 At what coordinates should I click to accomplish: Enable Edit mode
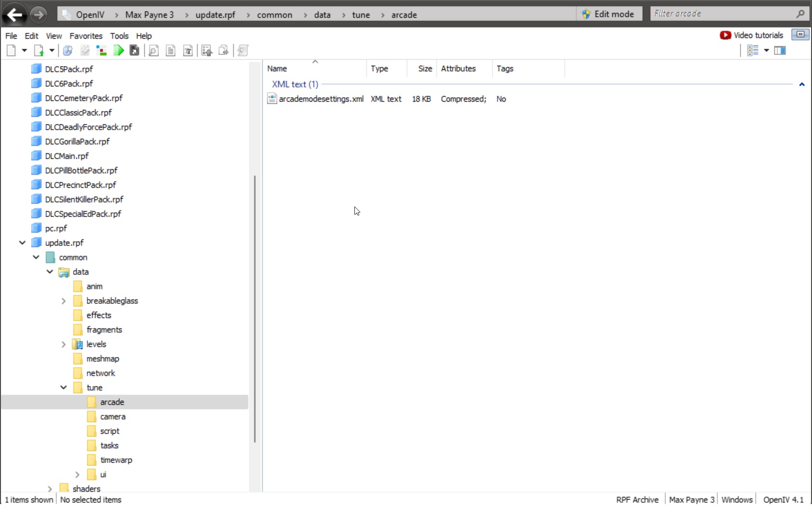tap(608, 14)
